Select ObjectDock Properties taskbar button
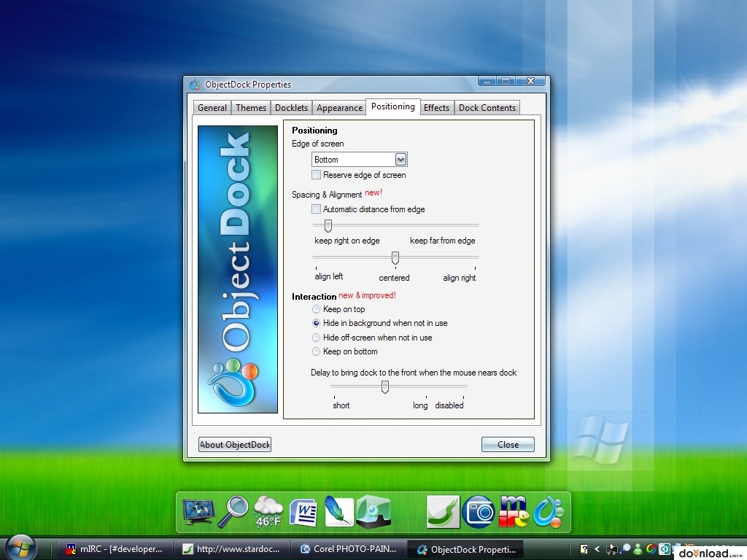Screen dimensions: 747x560 pyautogui.click(x=466, y=549)
